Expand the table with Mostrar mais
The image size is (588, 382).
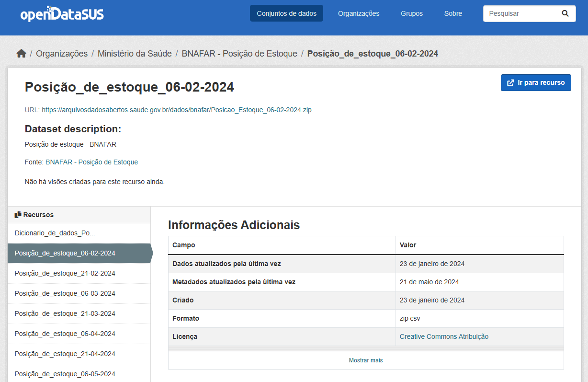366,360
